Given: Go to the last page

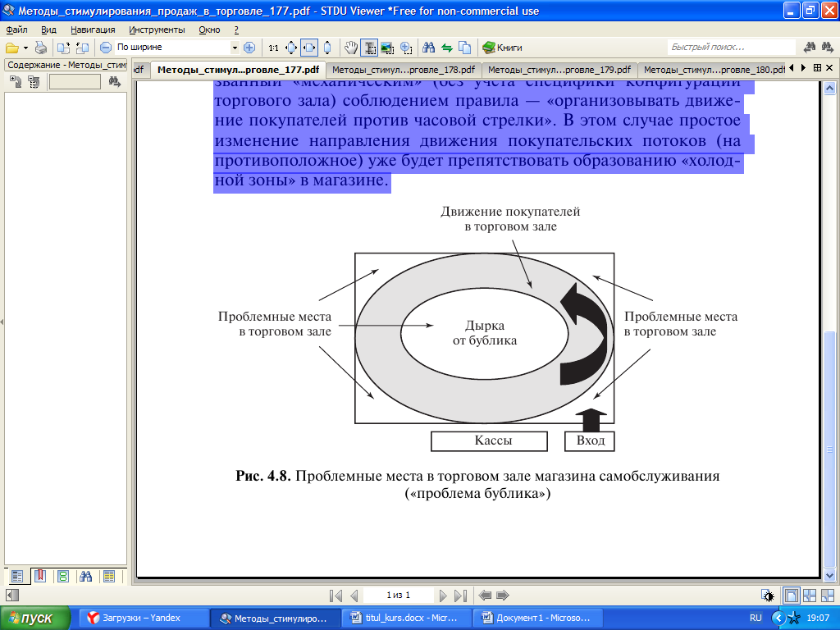Looking at the screenshot, I should coord(461,596).
